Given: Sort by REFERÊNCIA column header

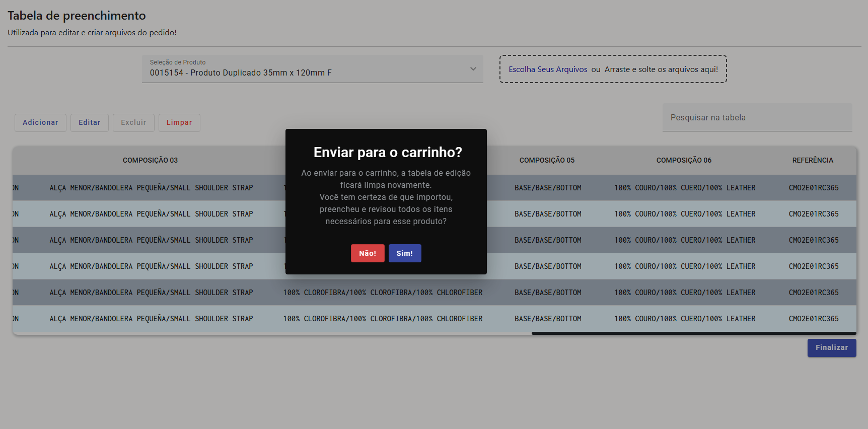Looking at the screenshot, I should (x=813, y=161).
